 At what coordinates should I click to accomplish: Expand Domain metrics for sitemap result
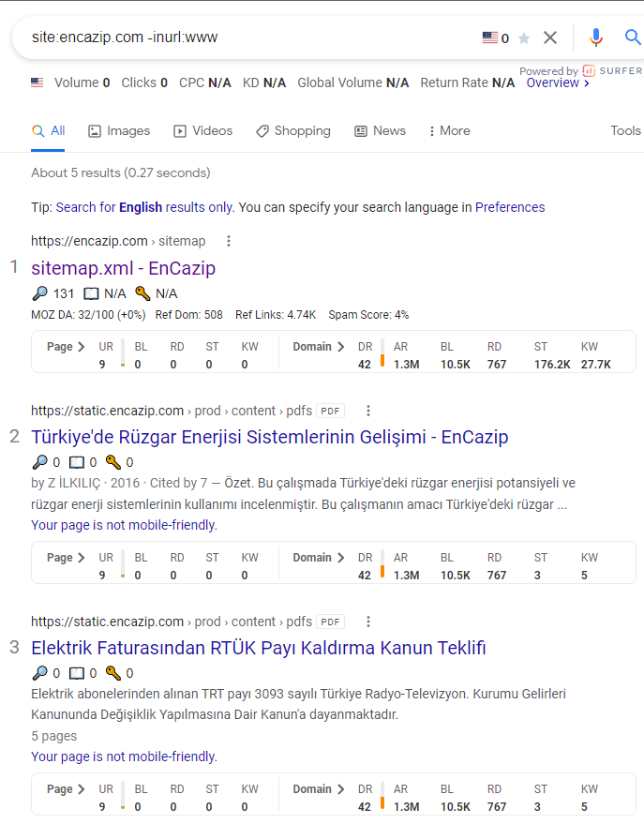tap(319, 347)
